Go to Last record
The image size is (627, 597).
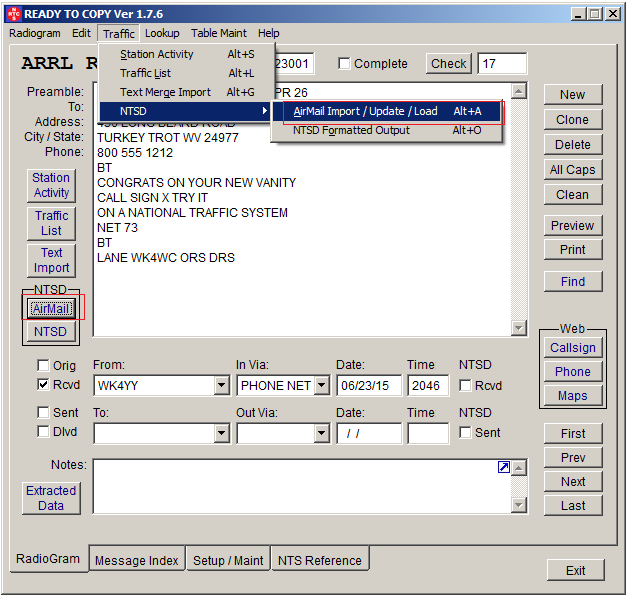pyautogui.click(x=573, y=505)
